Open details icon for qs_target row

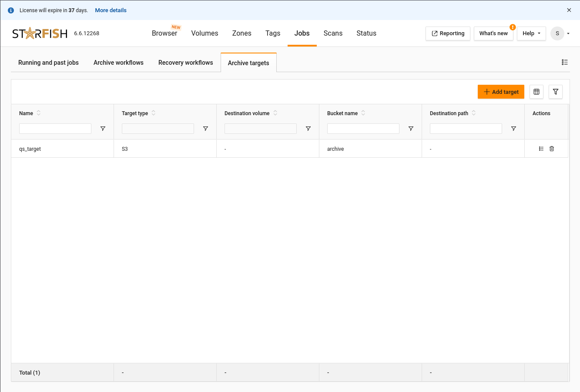pyautogui.click(x=541, y=149)
